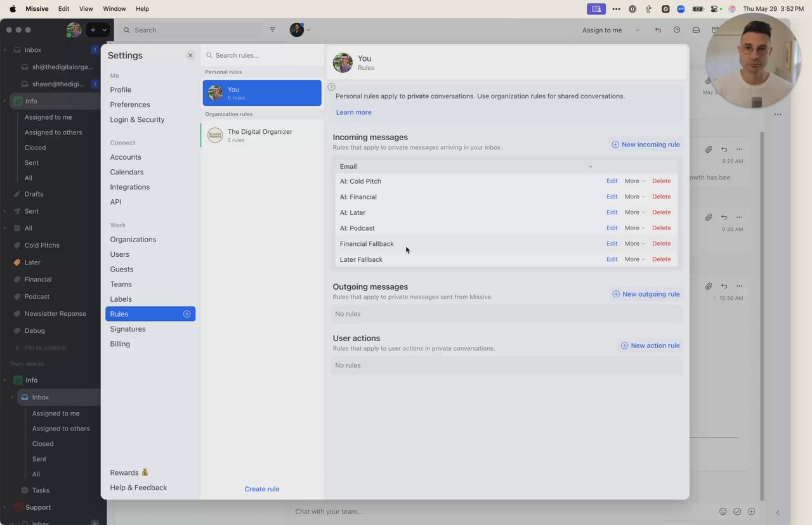Click the help question mark icon
The height and width of the screenshot is (525, 812).
[x=331, y=87]
